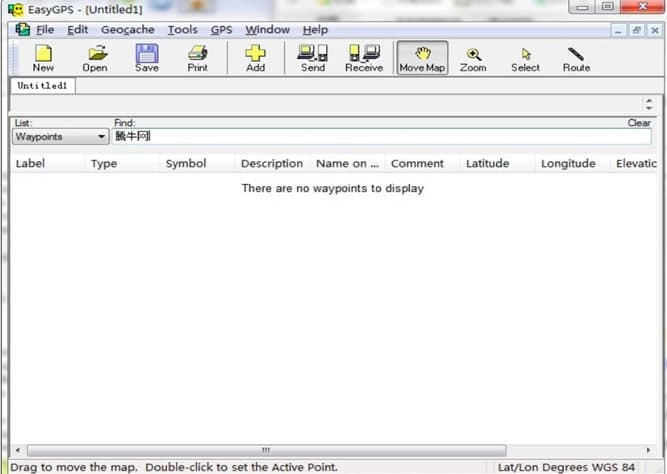Click the EasyGPS title bar application icon
Screen dimensions: 667x474
(16, 9)
